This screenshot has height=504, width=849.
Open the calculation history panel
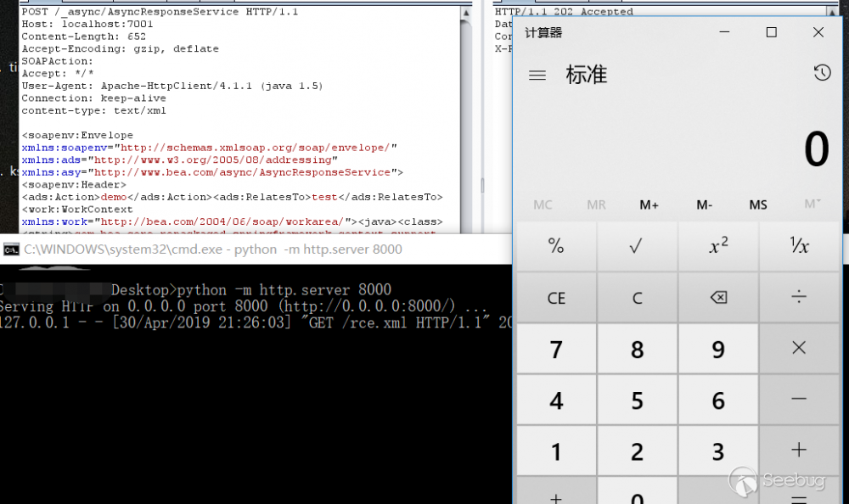point(821,74)
